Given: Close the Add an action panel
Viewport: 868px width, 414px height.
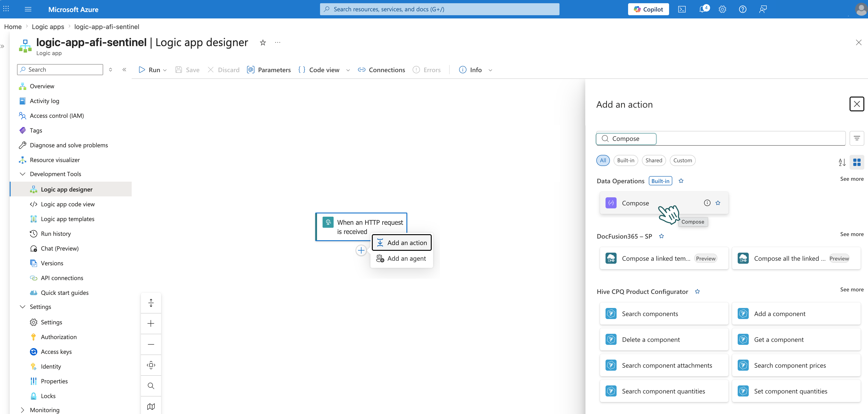Looking at the screenshot, I should pos(856,104).
